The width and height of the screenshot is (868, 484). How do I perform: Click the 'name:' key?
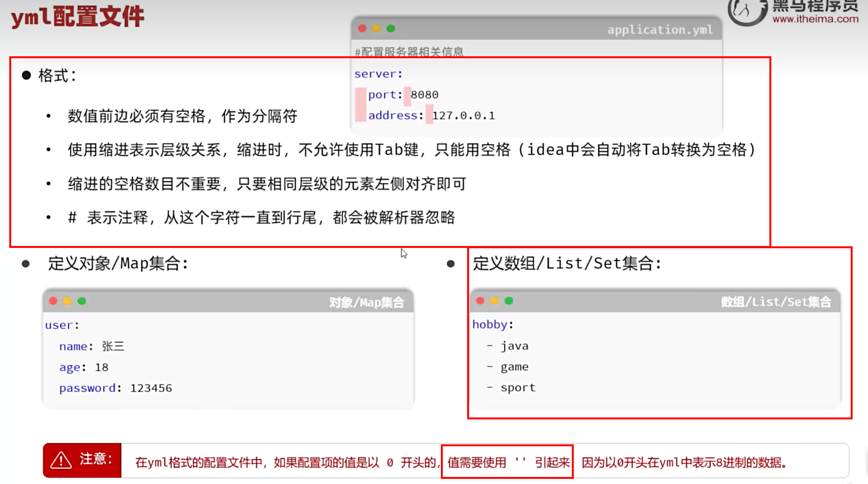click(76, 346)
